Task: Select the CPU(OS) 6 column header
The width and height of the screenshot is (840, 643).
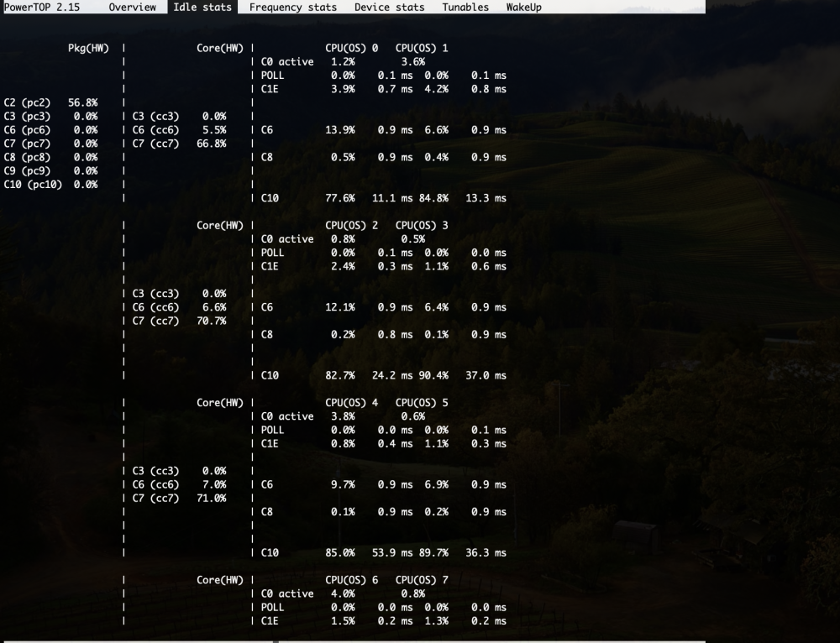Action: point(351,580)
